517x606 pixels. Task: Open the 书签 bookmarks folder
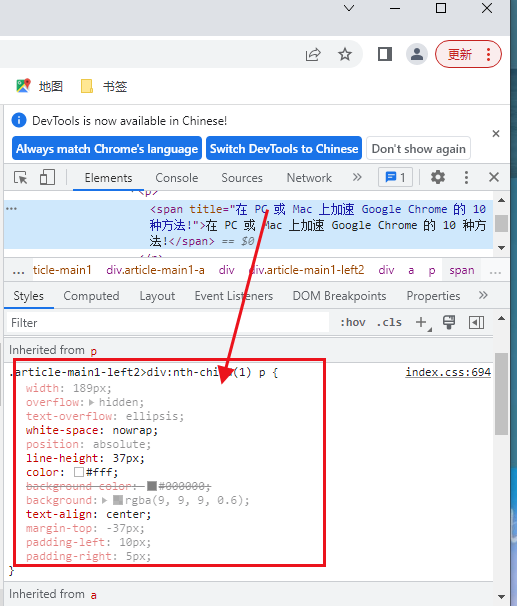click(x=104, y=86)
